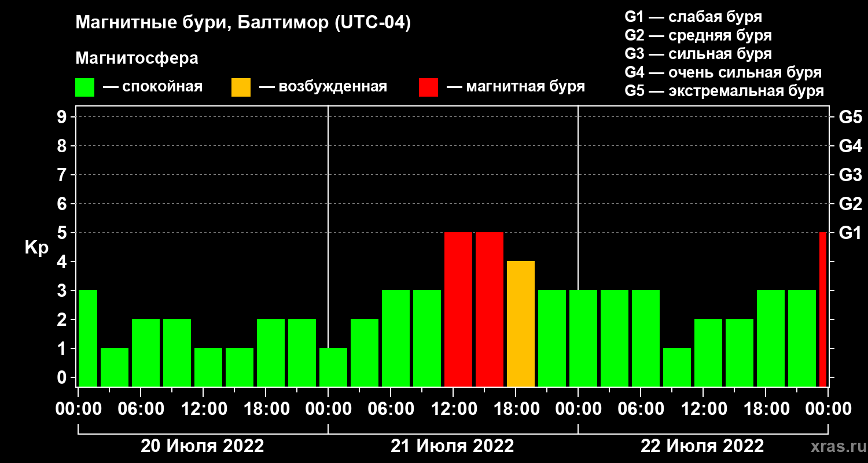Click the chart title 'Магнитные бури, Балтимор (UTC-04)'

pos(243,24)
